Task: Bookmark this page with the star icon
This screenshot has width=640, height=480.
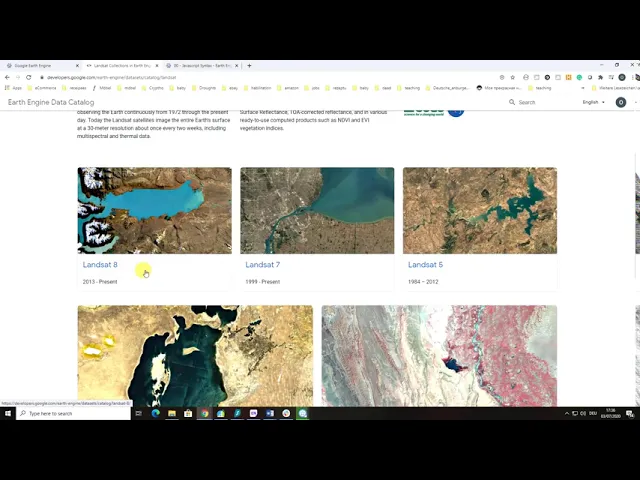Action: click(x=513, y=77)
